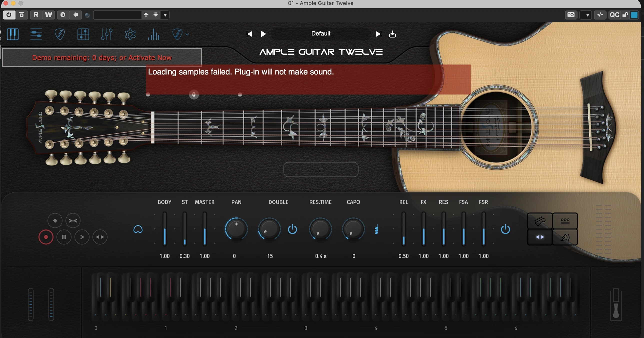This screenshot has width=644, height=338.
Task: Open the Strummer pick panel tab
Action: coord(59,34)
